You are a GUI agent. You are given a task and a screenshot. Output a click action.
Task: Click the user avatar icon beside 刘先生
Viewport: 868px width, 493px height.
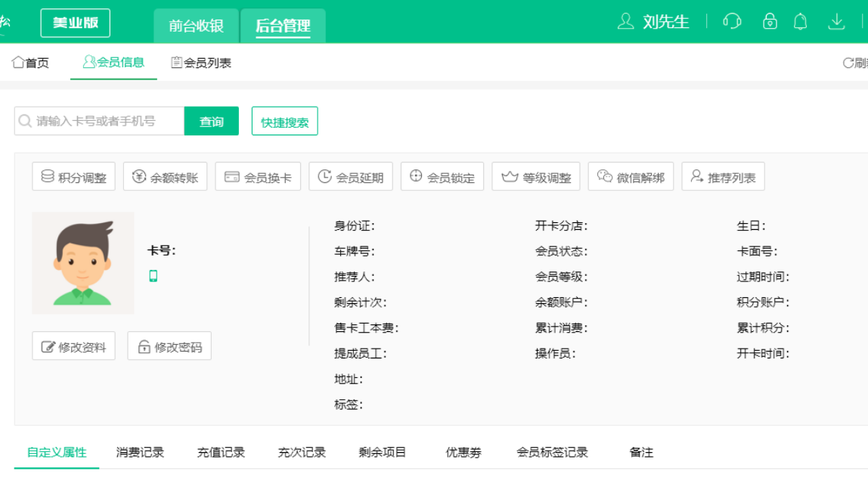pyautogui.click(x=625, y=21)
